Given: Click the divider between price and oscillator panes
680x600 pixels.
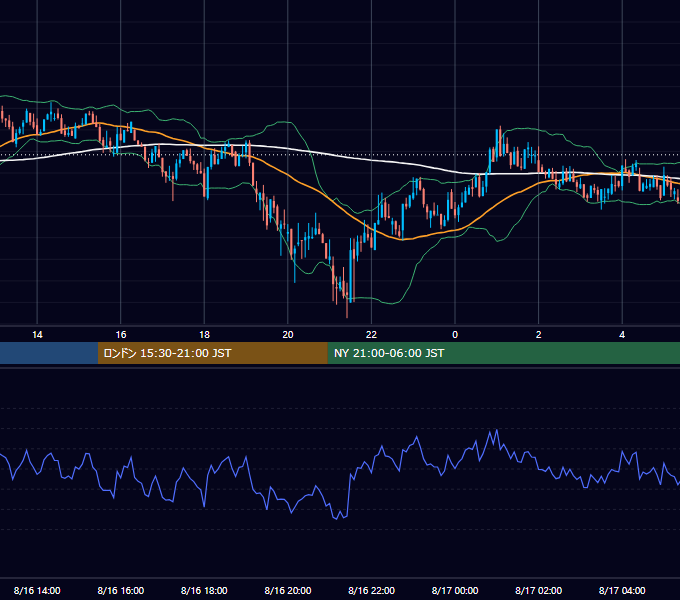Looking at the screenshot, I should coord(340,368).
